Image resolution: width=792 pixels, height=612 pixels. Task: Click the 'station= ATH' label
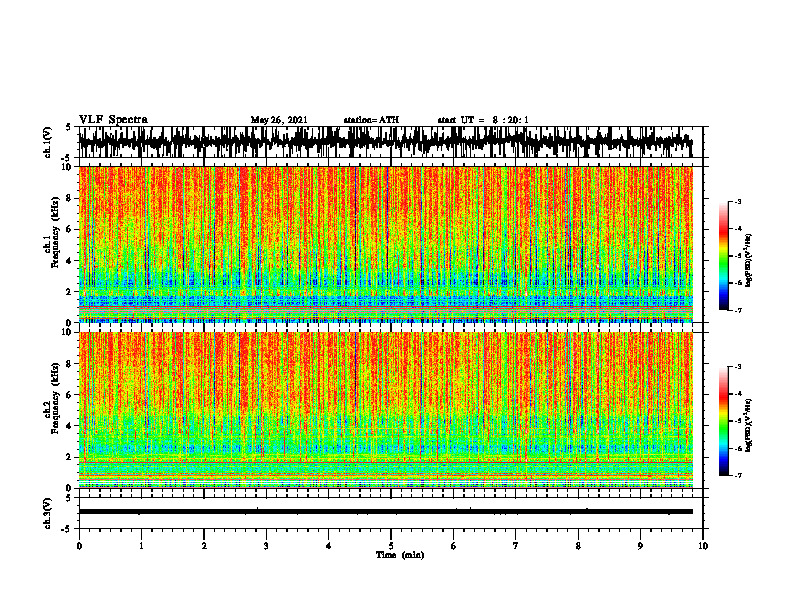point(371,120)
